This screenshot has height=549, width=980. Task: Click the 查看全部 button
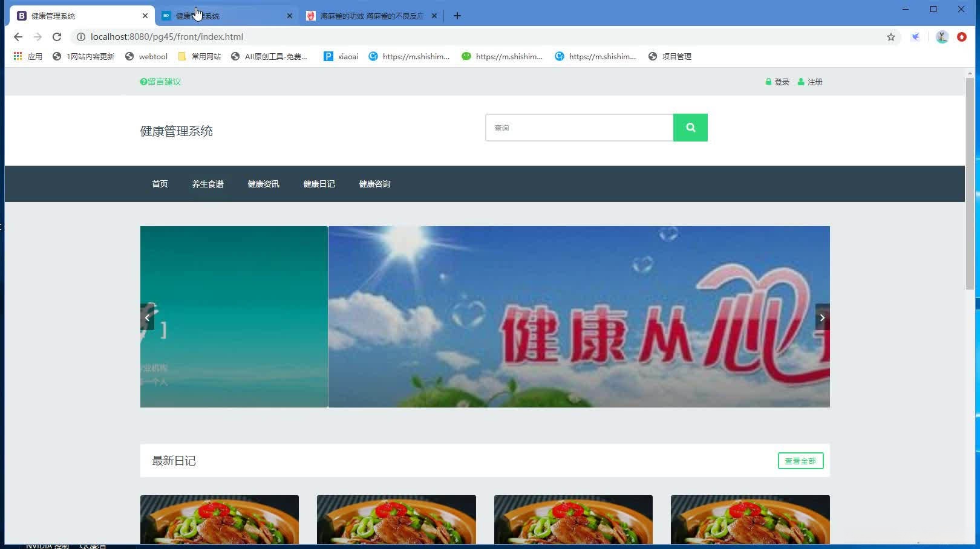tap(800, 460)
